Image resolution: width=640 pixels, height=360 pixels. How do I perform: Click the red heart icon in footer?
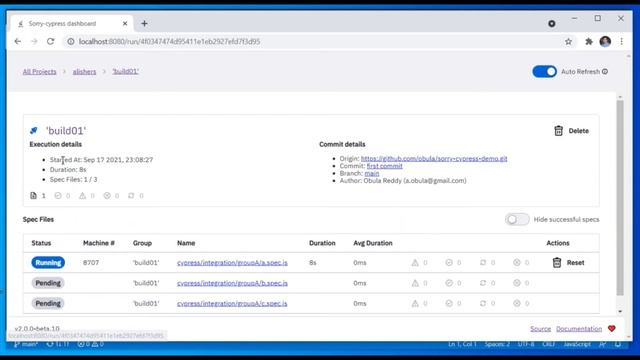(x=611, y=329)
